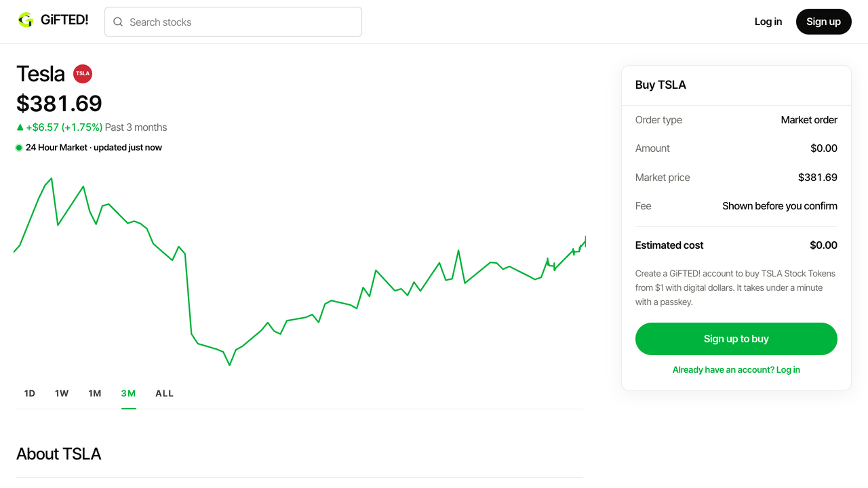Follow the 'Already have an account? Log in' link

coord(736,370)
